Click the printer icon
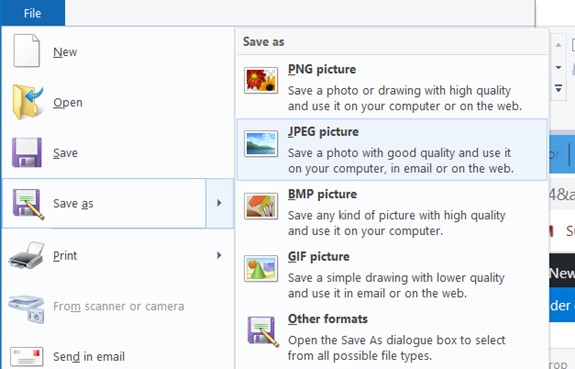The width and height of the screenshot is (575, 369). tap(26, 255)
